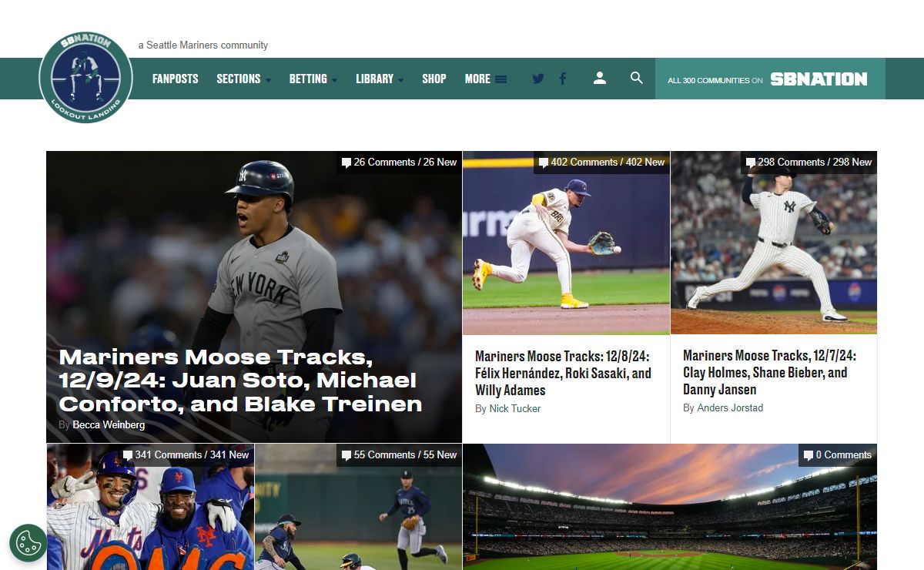The height and width of the screenshot is (570, 924).
Task: Open the More menu
Action: coord(485,79)
